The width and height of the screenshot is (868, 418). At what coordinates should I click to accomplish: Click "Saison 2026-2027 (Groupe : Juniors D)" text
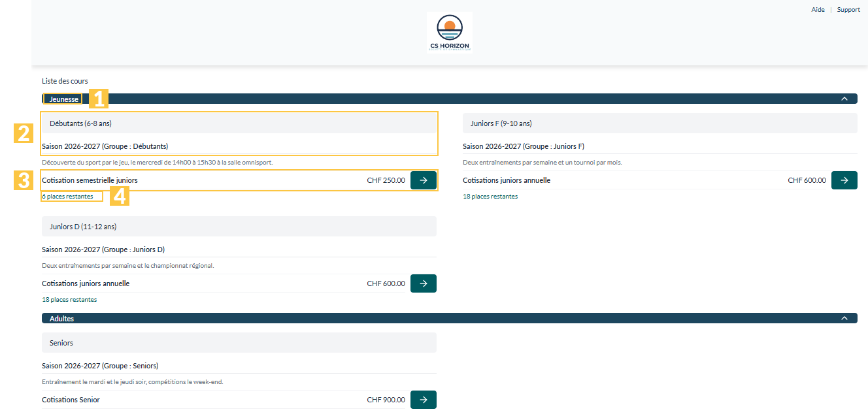pyautogui.click(x=103, y=249)
